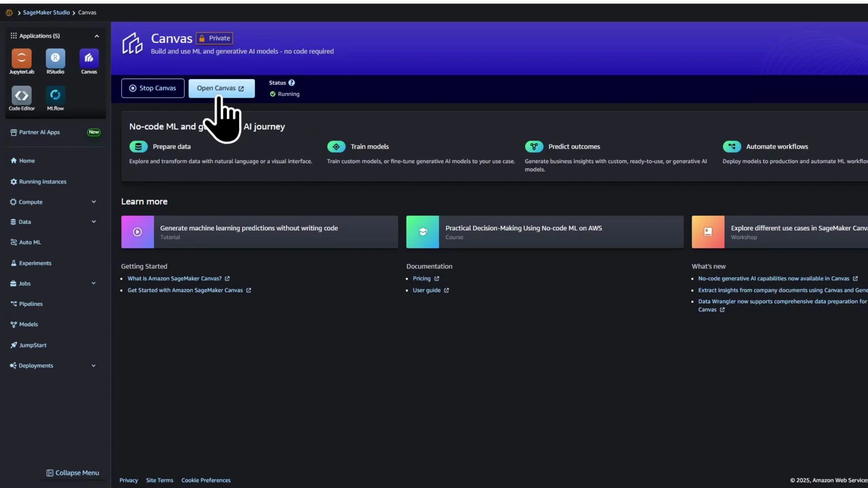Click the Open Canvas button
The image size is (868, 488).
click(x=221, y=88)
